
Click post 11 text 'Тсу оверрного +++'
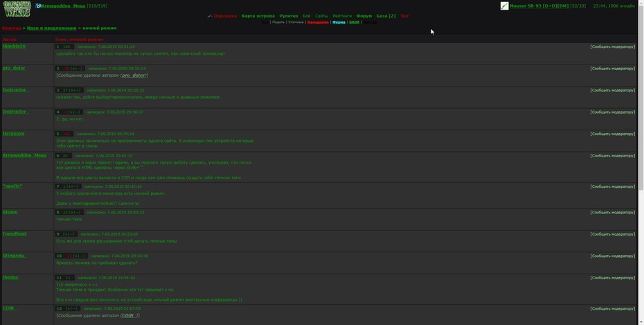click(x=77, y=285)
